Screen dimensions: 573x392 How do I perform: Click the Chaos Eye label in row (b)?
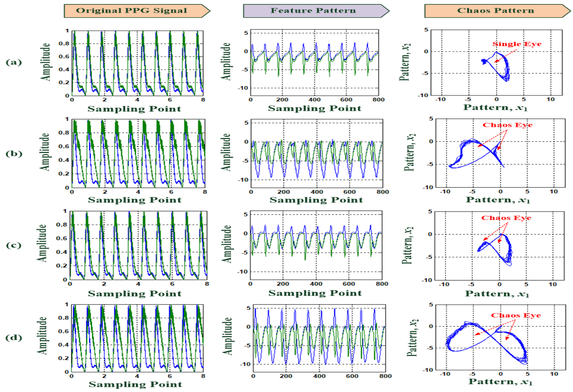click(507, 125)
